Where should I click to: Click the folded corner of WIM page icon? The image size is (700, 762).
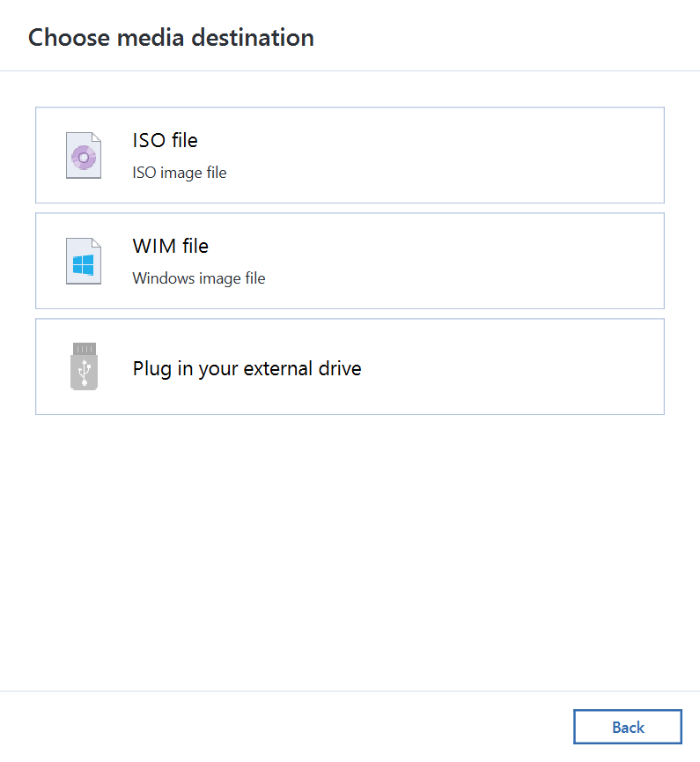tap(96, 243)
